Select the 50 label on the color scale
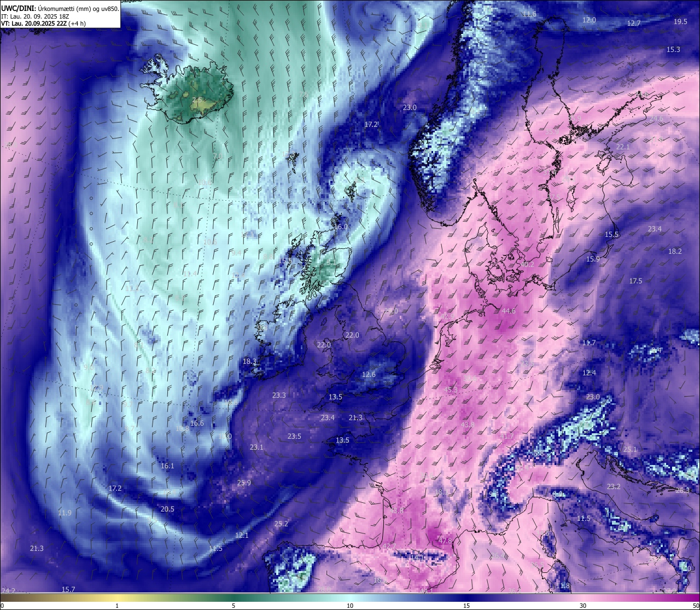Viewport: 700px width, 610px height. click(x=696, y=606)
